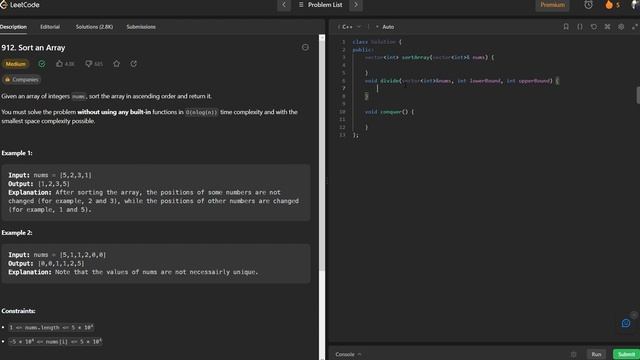
Task: Click the conquer function name
Action: click(391, 112)
